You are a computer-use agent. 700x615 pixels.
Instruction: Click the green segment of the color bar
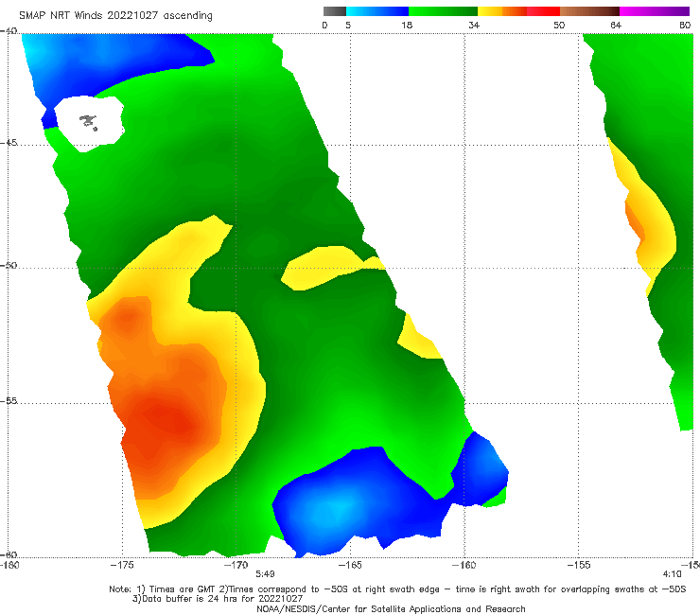point(443,11)
